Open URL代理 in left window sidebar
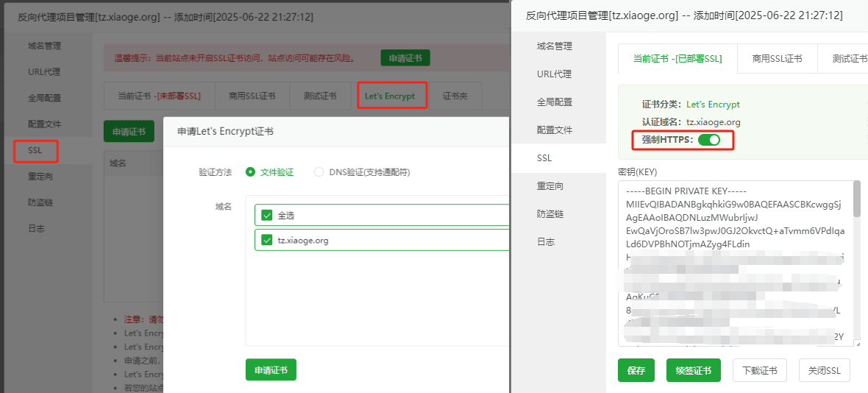868x393 pixels. [44, 72]
